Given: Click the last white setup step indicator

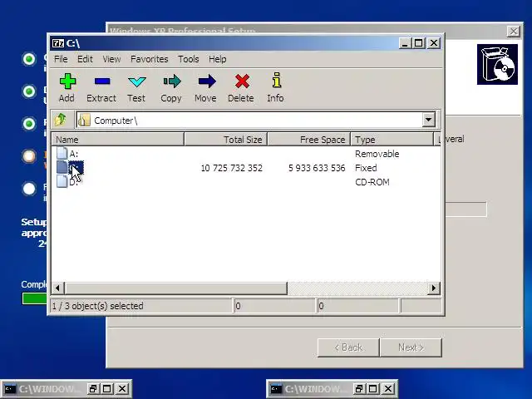Looking at the screenshot, I should [x=29, y=189].
